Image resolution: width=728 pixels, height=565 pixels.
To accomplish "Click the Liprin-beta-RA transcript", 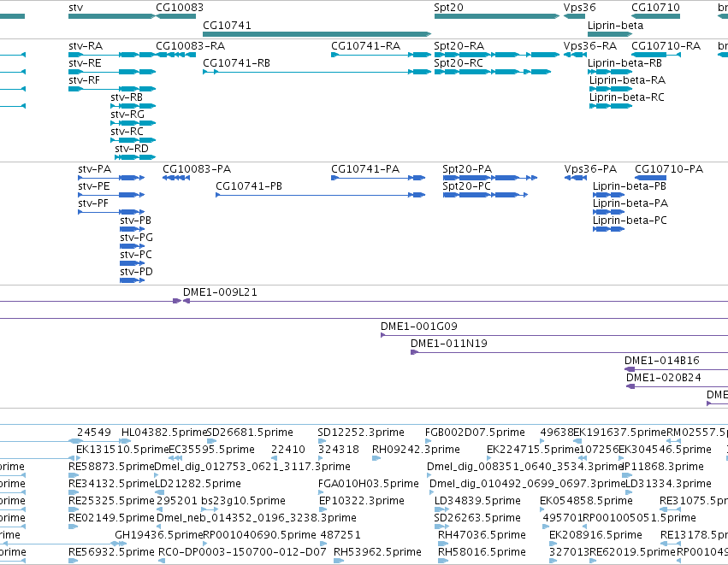I will coord(611,89).
